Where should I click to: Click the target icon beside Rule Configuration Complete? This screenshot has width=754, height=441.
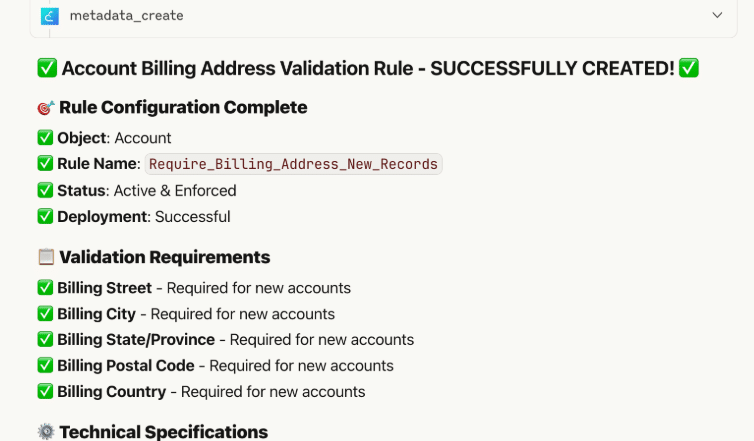click(46, 108)
